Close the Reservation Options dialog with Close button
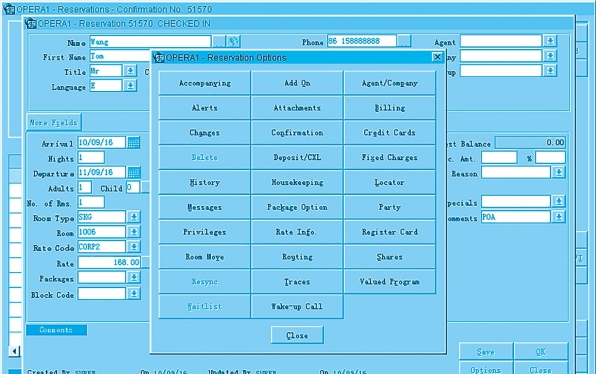This screenshot has height=374, width=596. coord(297,335)
